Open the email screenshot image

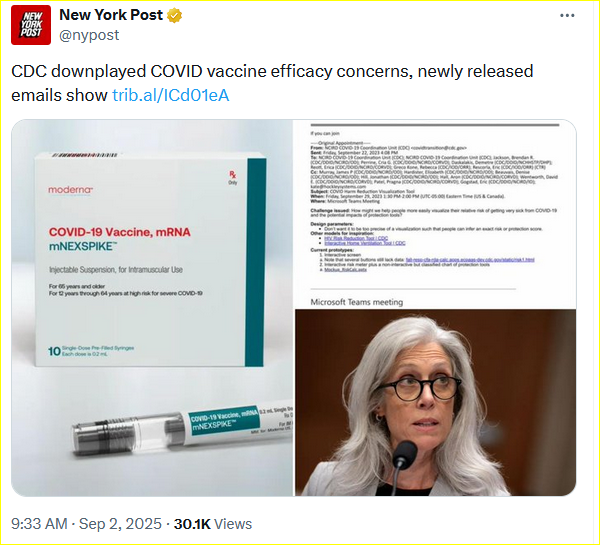click(435, 214)
